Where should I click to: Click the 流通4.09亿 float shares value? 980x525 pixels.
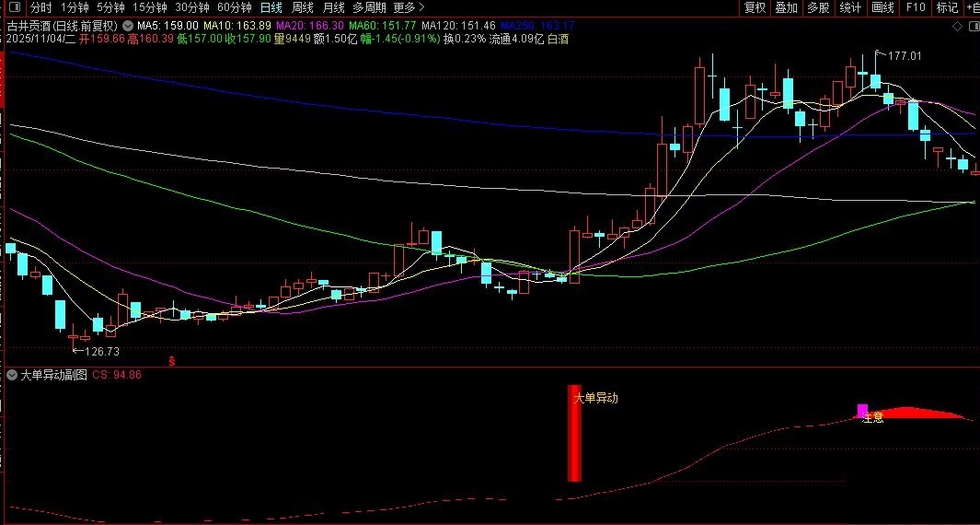516,39
